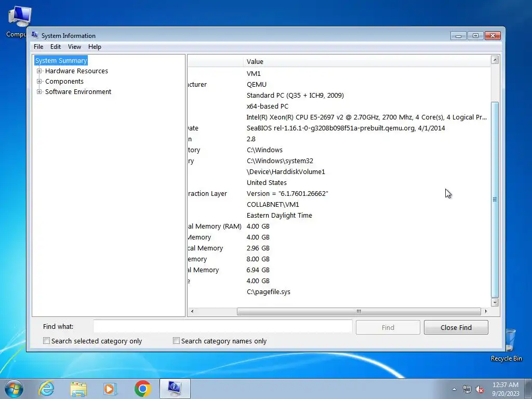Open the Edit menu

(55, 47)
